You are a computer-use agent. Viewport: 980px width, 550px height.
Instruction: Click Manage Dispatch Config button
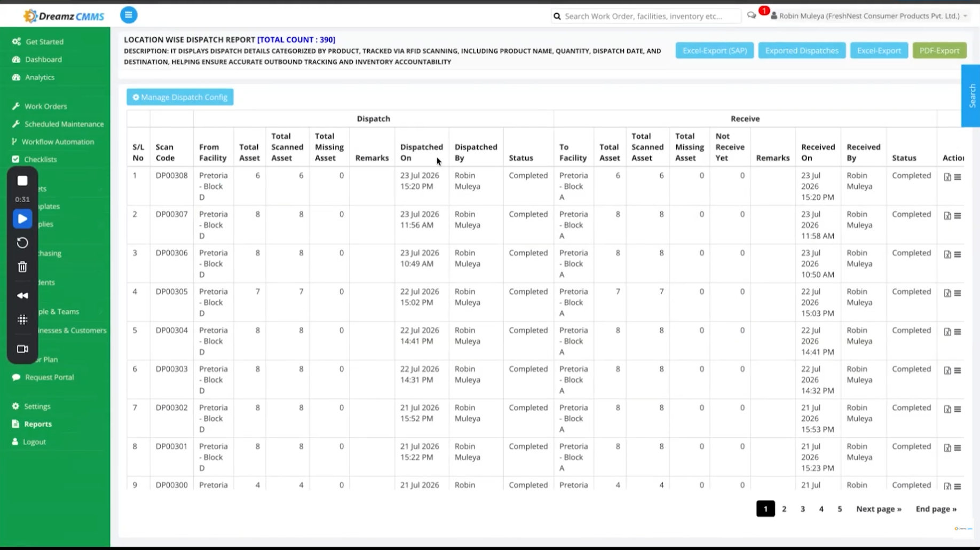[180, 97]
